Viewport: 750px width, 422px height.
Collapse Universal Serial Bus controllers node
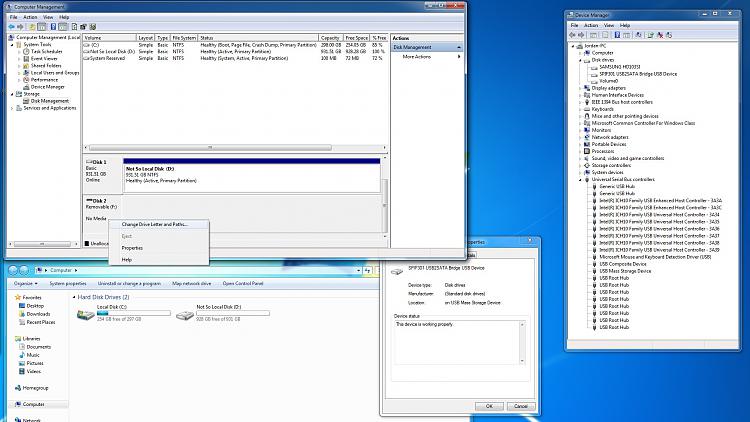coord(580,179)
